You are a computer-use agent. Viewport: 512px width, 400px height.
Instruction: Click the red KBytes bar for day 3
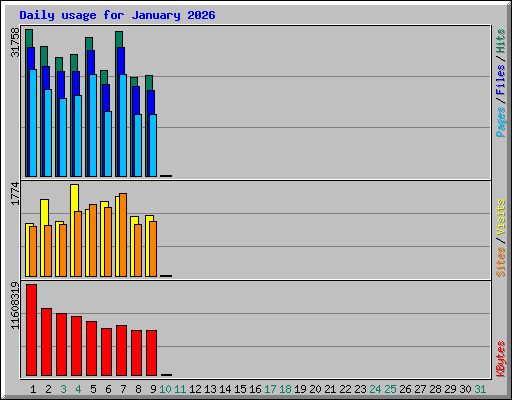(61, 344)
